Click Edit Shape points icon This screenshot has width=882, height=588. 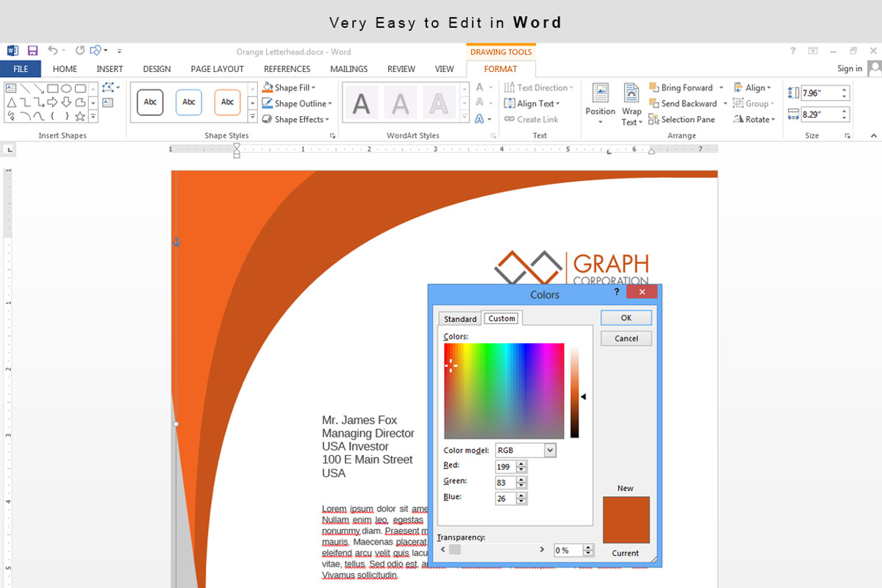click(x=108, y=87)
